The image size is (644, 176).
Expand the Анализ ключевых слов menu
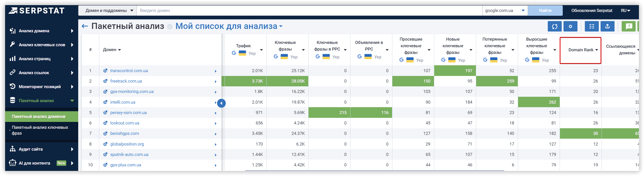pyautogui.click(x=72, y=45)
